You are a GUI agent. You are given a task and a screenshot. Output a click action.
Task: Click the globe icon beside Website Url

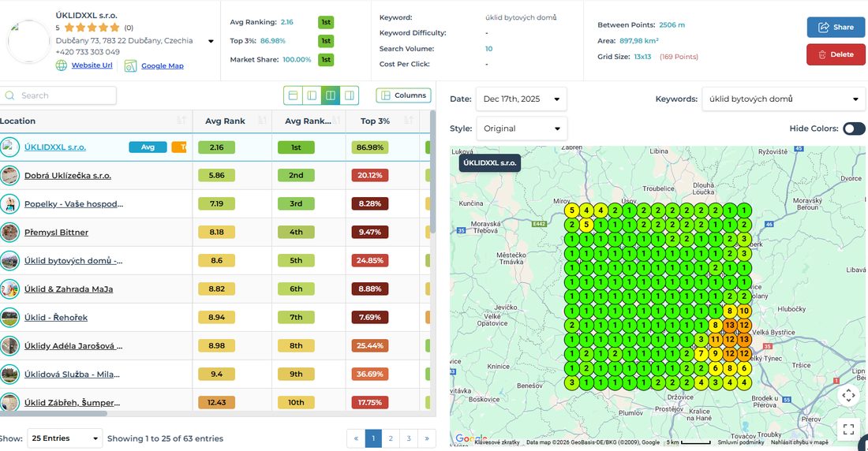click(x=62, y=65)
